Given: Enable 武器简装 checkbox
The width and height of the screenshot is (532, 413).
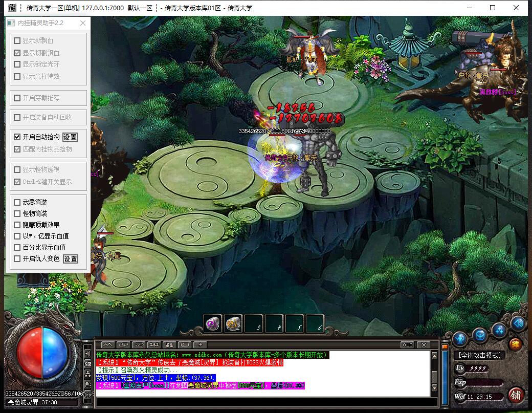Looking at the screenshot, I should (x=17, y=202).
